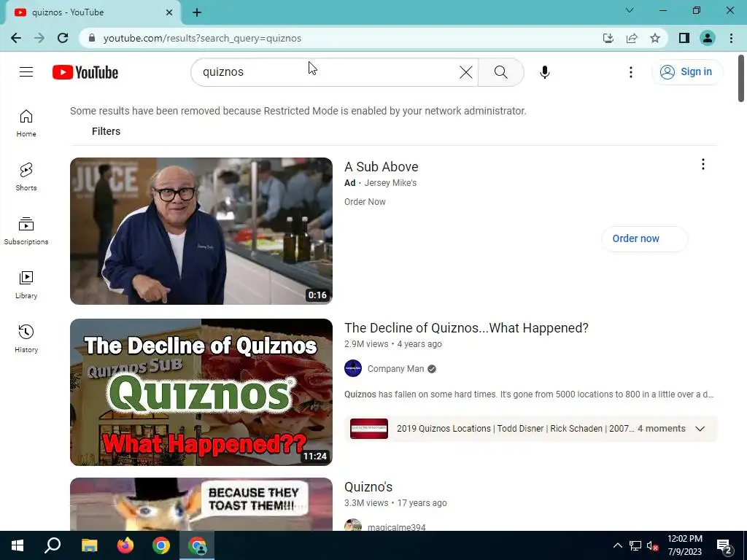Screen dimensions: 747x560
Task: Close the quiznos YouTube tab
Action: pyautogui.click(x=169, y=12)
